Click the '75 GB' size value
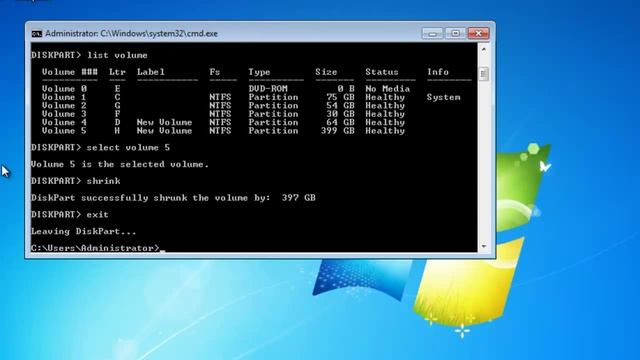Image resolution: width=640 pixels, height=360 pixels. click(x=340, y=97)
